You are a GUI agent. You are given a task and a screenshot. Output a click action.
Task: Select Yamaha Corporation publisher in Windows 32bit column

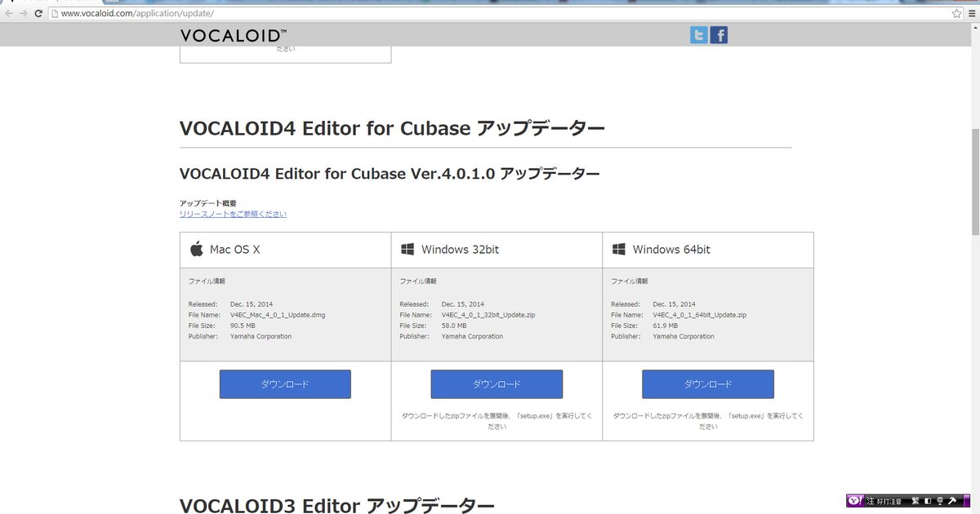coord(472,336)
